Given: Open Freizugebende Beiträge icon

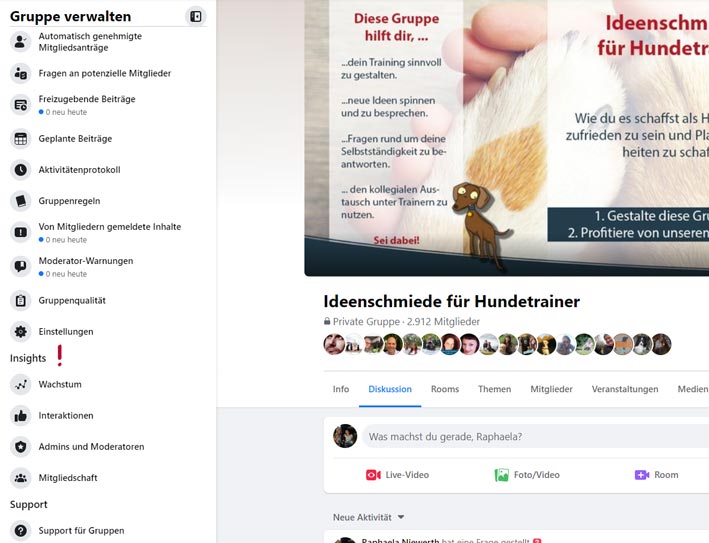Looking at the screenshot, I should pyautogui.click(x=20, y=105).
